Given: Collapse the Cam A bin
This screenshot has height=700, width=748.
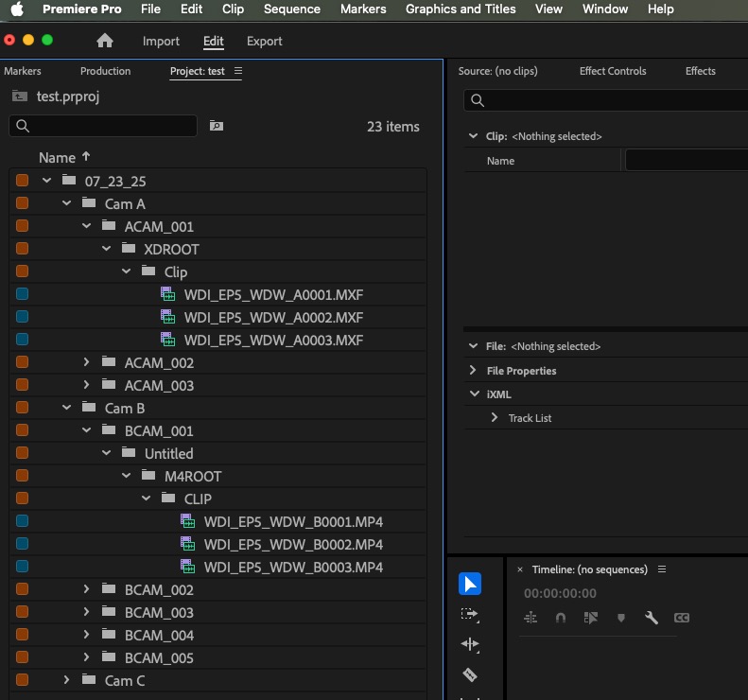Looking at the screenshot, I should pos(67,203).
